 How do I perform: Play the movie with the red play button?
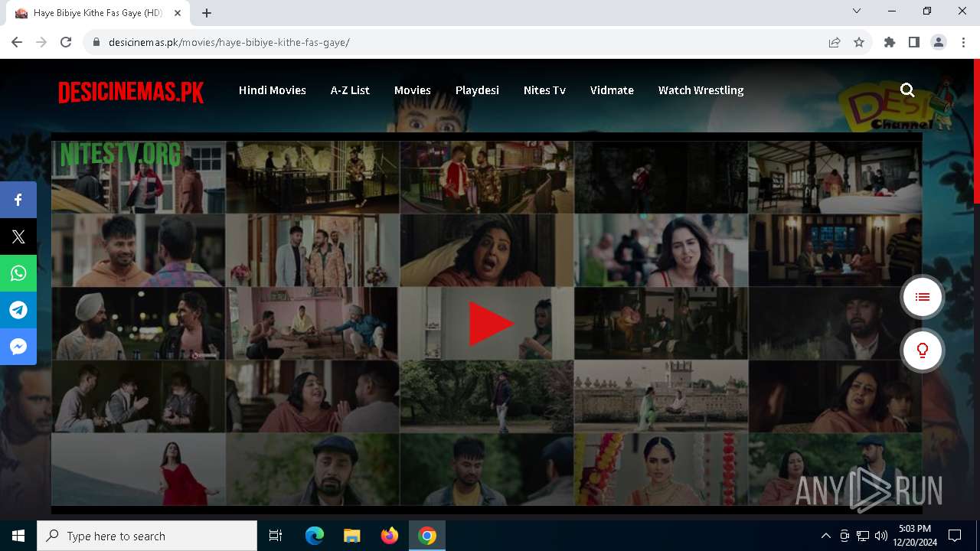tap(490, 324)
